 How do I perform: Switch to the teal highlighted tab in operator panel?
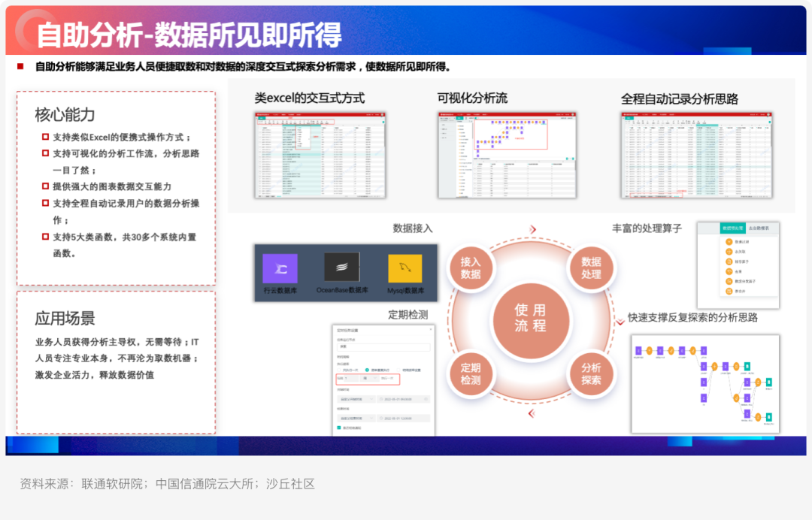click(x=733, y=228)
